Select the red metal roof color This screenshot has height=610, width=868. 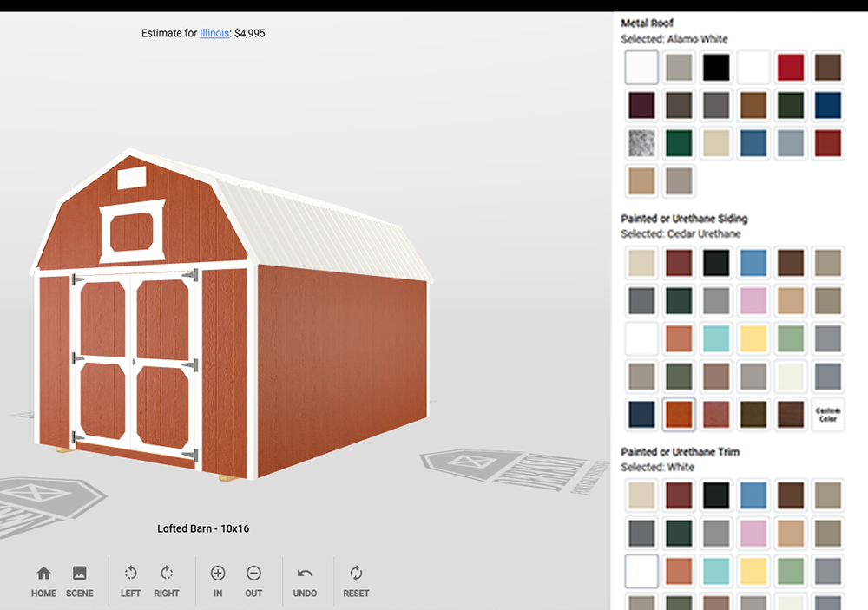(x=791, y=68)
